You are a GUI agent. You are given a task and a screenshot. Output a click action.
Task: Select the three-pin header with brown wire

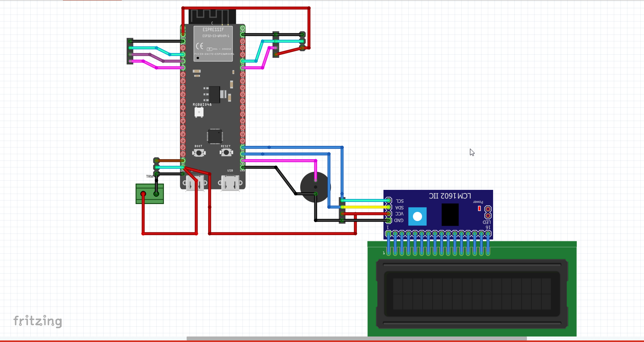coord(156,167)
